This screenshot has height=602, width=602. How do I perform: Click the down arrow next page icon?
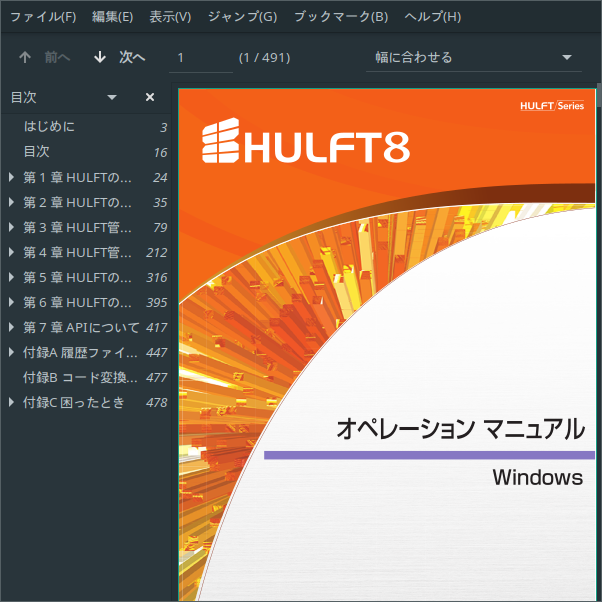[x=100, y=57]
